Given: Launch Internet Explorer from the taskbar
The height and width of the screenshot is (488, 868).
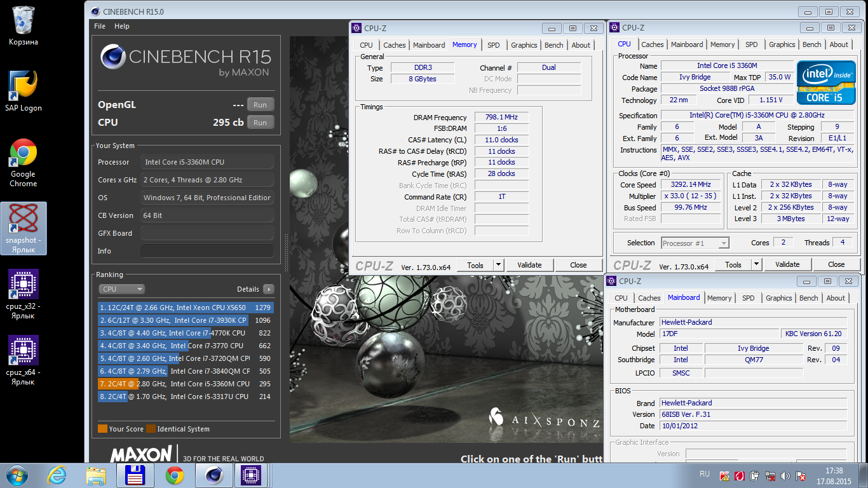Looking at the screenshot, I should click(57, 475).
